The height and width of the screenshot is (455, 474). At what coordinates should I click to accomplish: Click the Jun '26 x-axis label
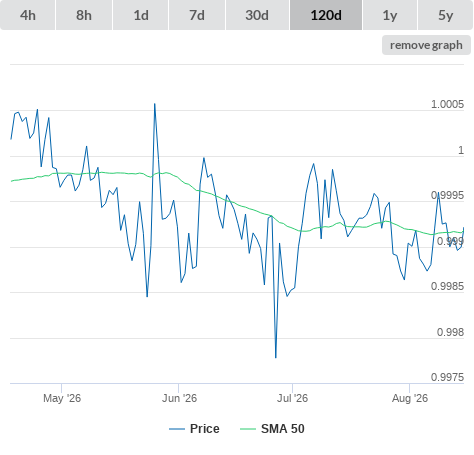click(x=179, y=398)
